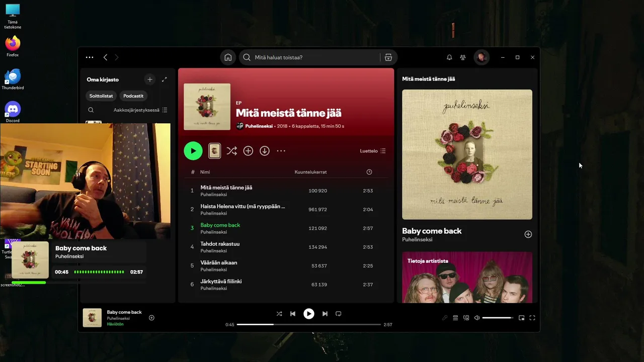Open the Spotify Home page
This screenshot has width=644, height=362.
[228, 57]
